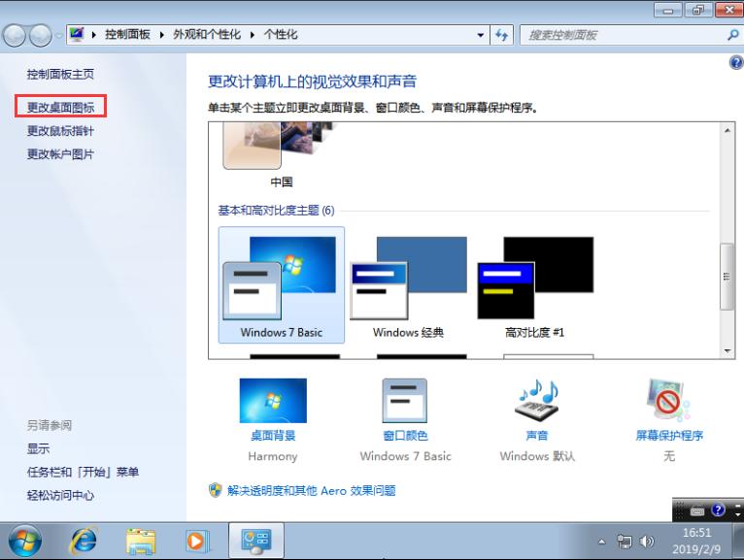The image size is (744, 560).
Task: Click the 声音 text link
Action: [537, 436]
